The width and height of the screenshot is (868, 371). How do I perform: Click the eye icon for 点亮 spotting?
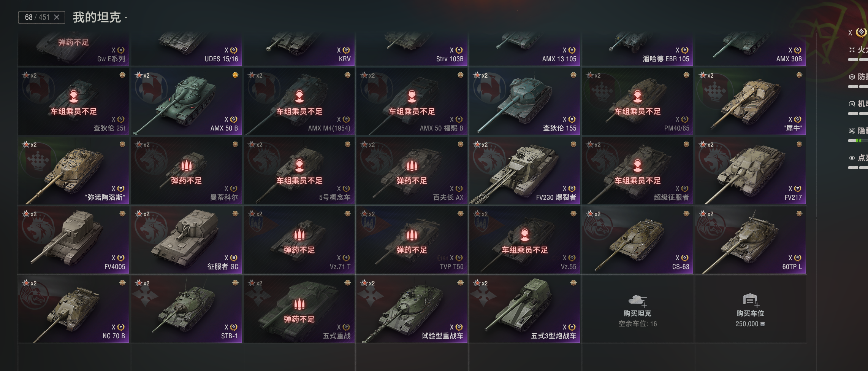pos(852,158)
